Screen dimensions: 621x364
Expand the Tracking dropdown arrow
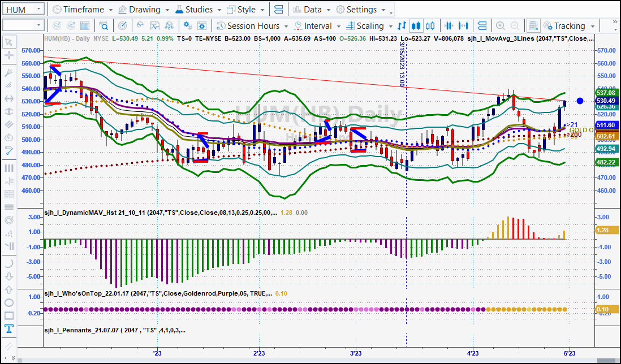pyautogui.click(x=593, y=27)
